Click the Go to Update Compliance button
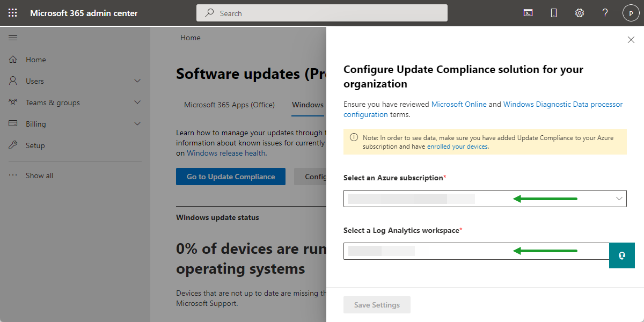The image size is (644, 322). click(x=230, y=176)
